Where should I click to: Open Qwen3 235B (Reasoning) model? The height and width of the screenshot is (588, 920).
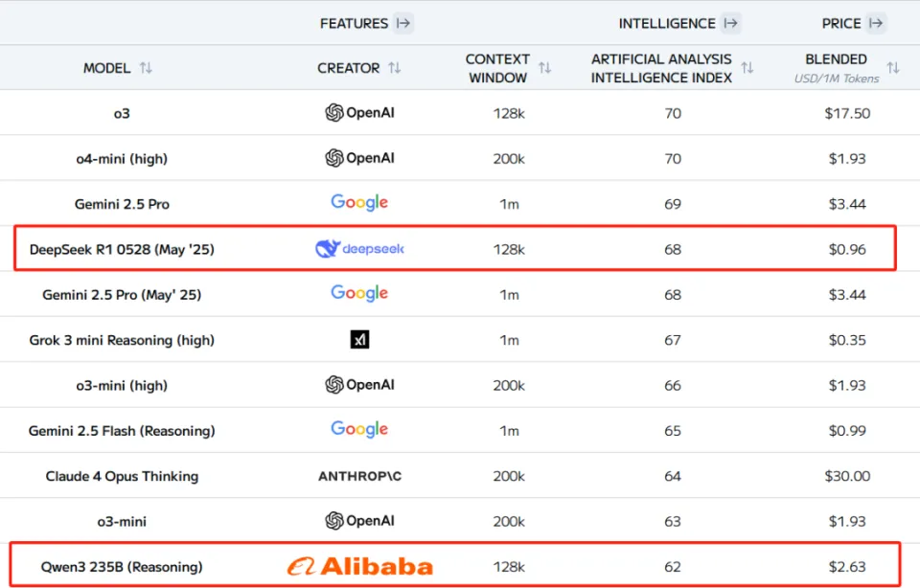(x=122, y=567)
